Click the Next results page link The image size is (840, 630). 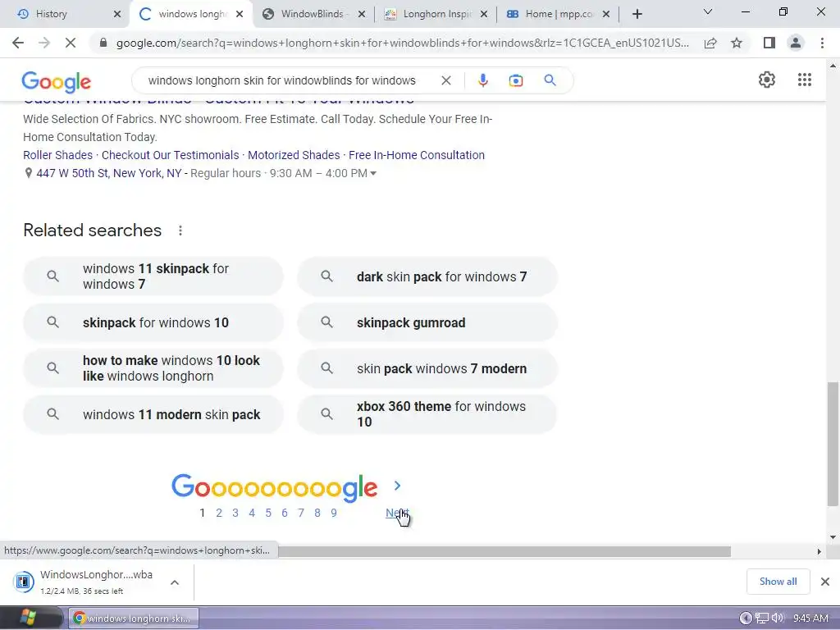[397, 513]
